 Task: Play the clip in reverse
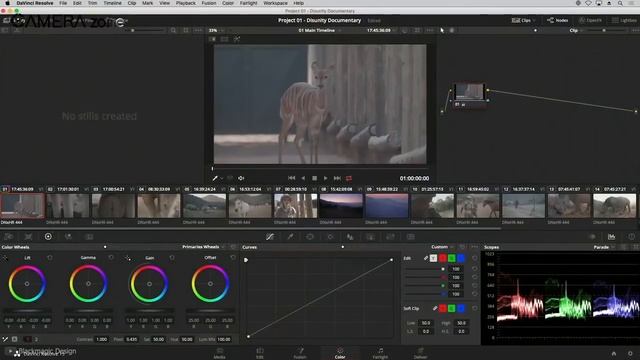(303, 178)
